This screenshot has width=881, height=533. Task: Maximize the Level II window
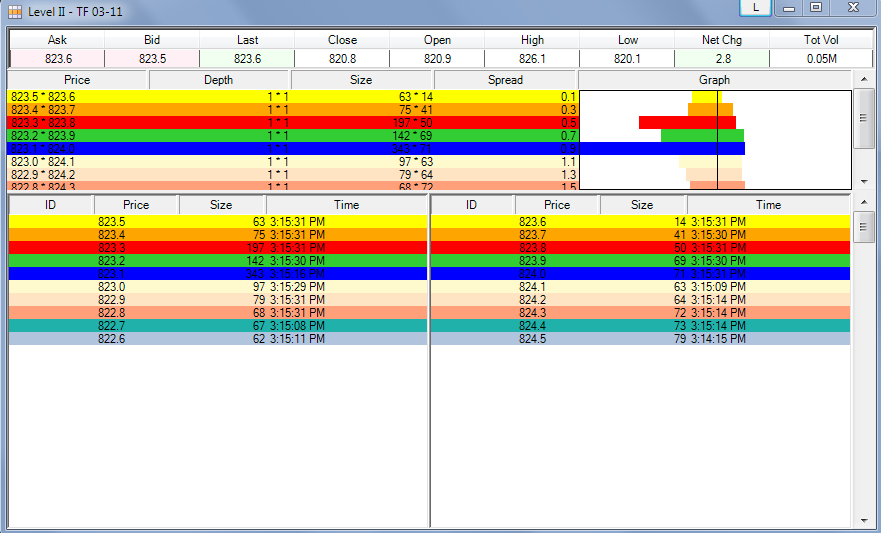click(x=816, y=8)
